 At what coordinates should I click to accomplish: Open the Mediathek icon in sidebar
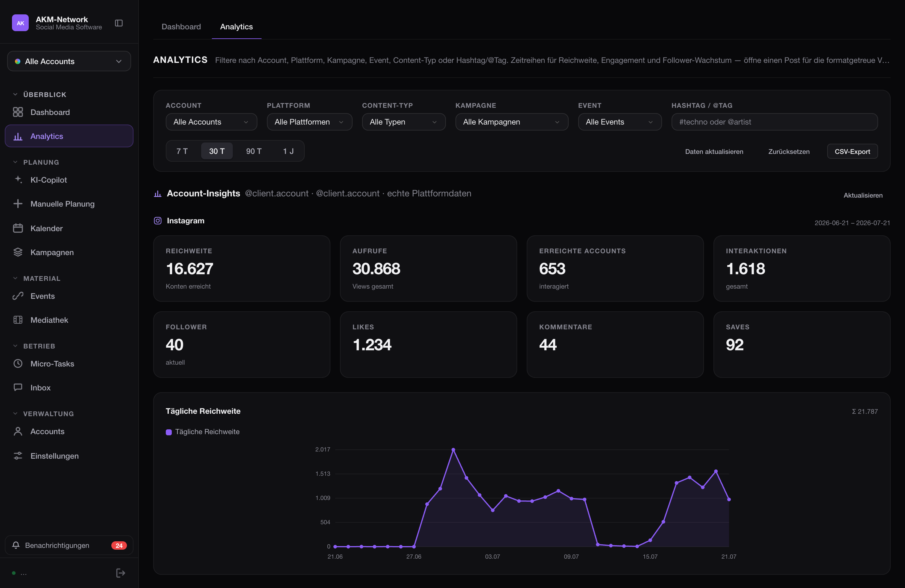click(x=18, y=320)
